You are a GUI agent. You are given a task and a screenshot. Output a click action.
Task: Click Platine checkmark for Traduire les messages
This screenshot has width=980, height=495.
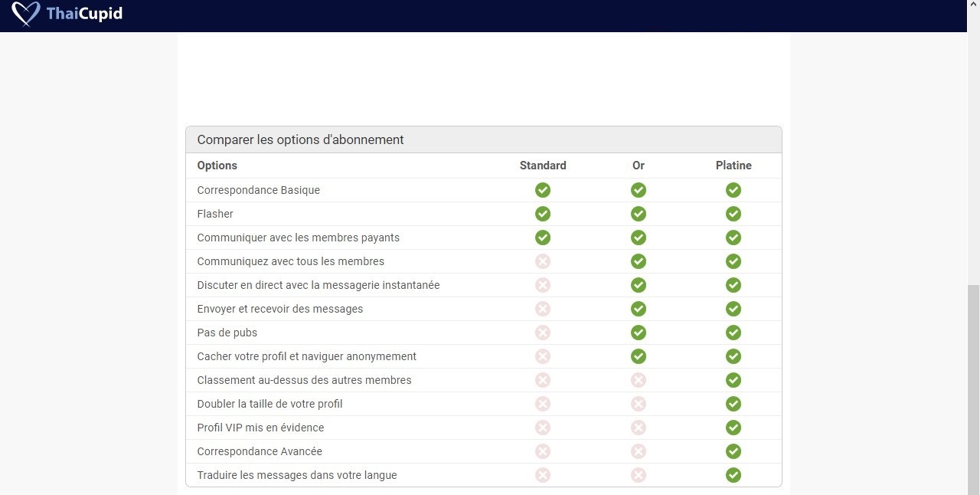[x=733, y=475]
